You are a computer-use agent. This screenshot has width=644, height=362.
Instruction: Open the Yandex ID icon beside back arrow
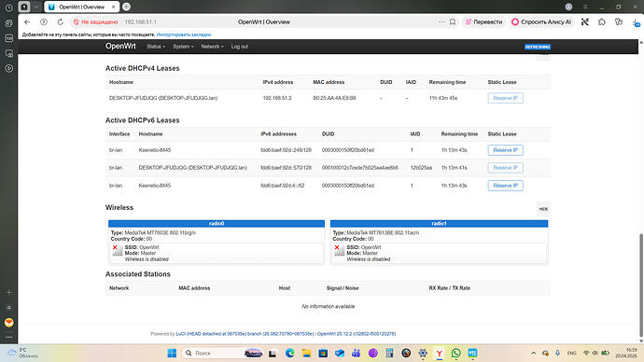(44, 21)
